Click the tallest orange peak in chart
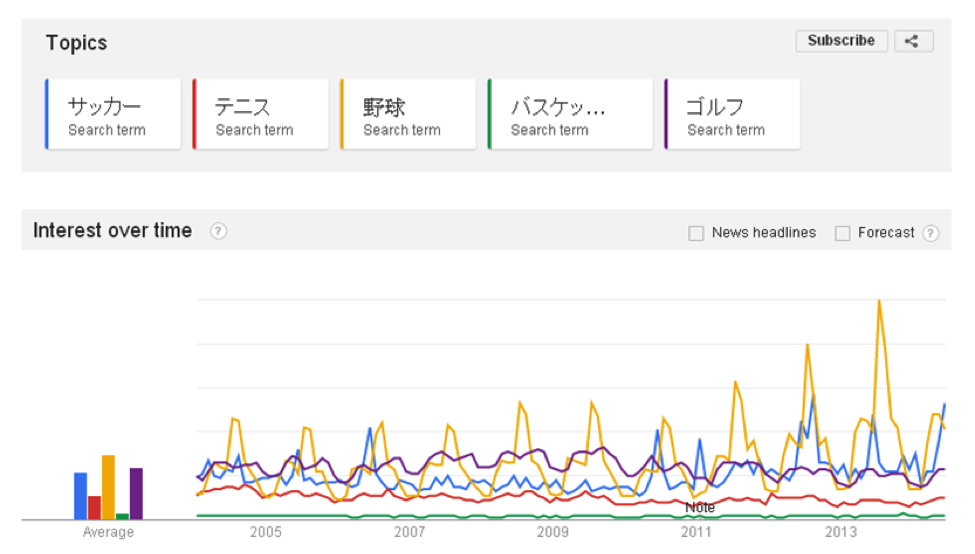Viewport: 975px width, 554px height. point(879,302)
